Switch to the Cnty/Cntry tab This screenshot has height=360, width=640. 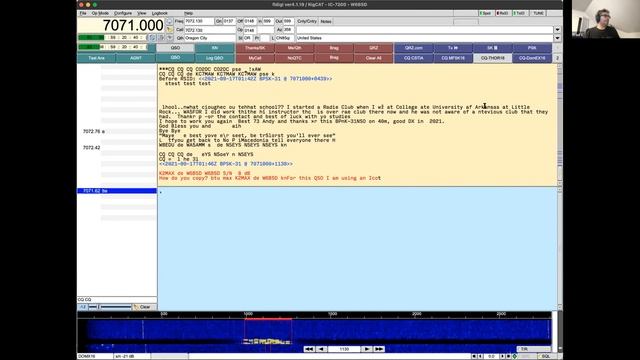(307, 21)
